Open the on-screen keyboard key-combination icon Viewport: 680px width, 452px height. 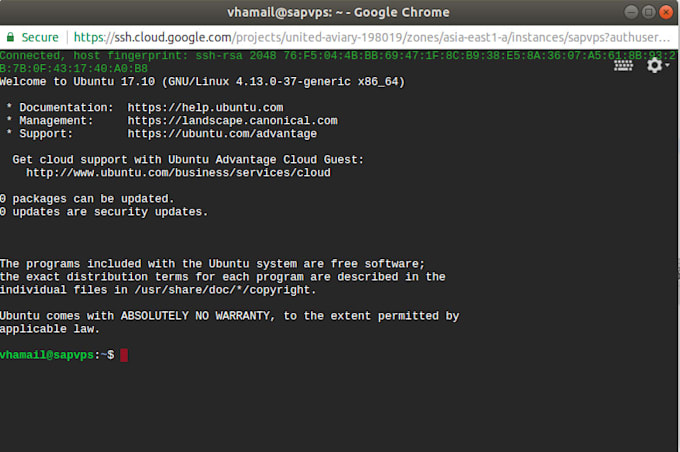tap(626, 65)
